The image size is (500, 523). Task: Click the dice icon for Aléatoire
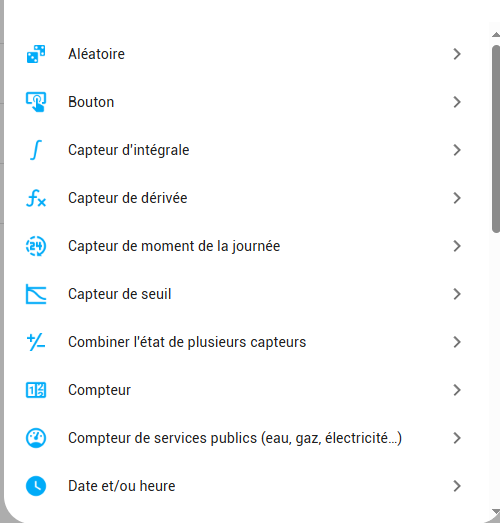coord(36,54)
